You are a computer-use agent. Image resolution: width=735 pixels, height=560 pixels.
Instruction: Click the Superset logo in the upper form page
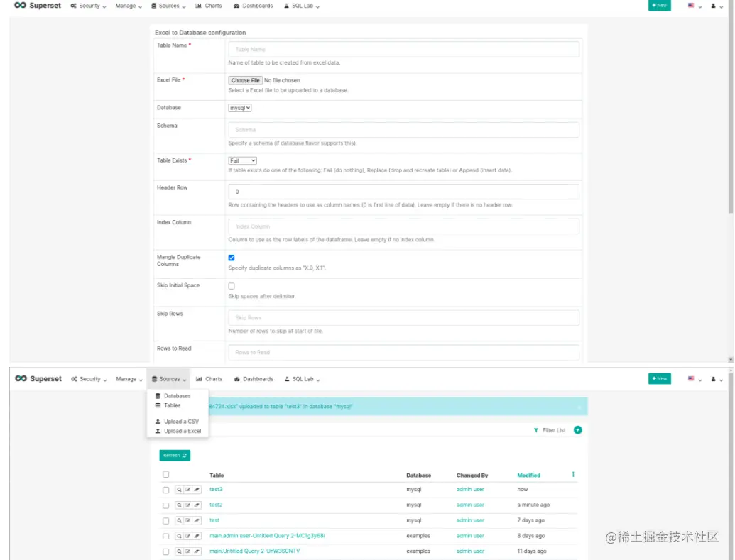(x=38, y=5)
